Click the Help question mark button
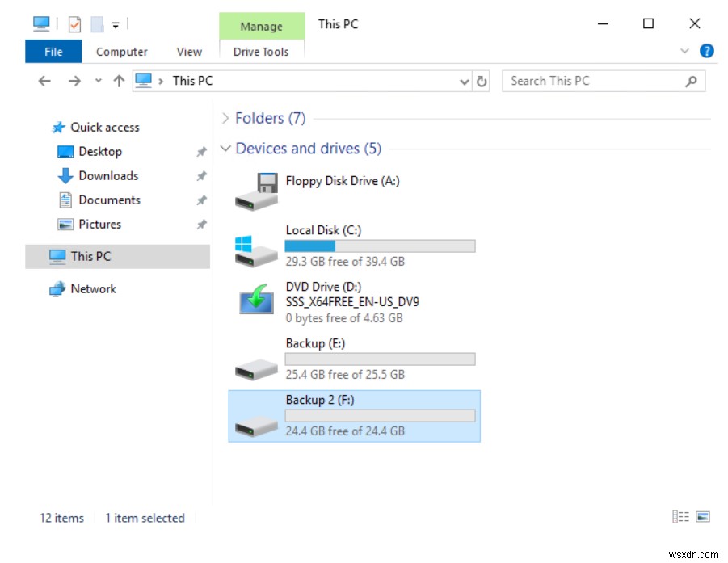Screen dimensions: 728x563 click(706, 50)
